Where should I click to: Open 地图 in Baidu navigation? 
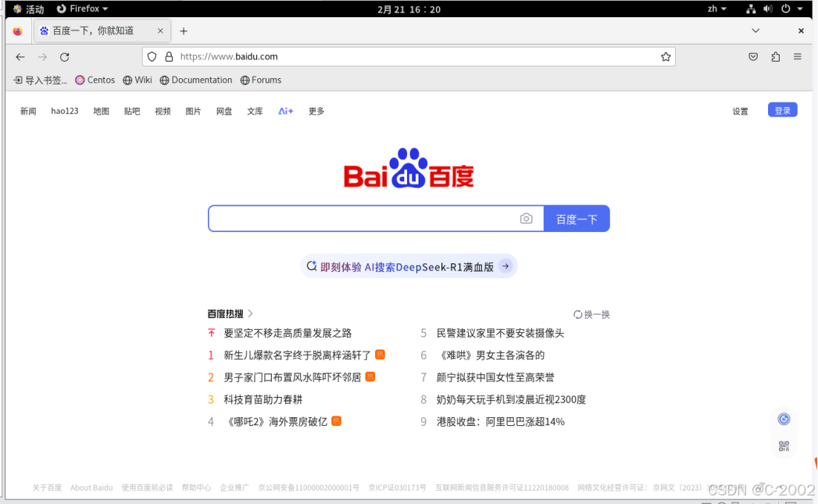point(102,111)
